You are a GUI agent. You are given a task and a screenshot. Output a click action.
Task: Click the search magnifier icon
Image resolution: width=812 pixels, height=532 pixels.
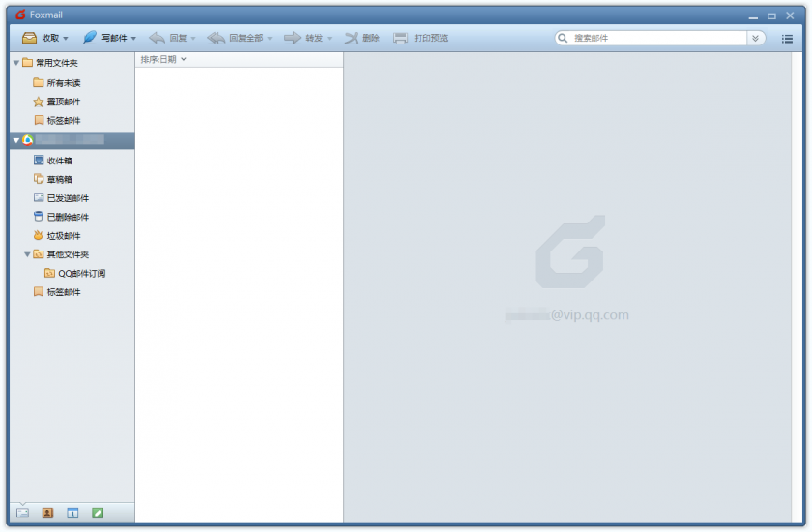[x=563, y=38]
